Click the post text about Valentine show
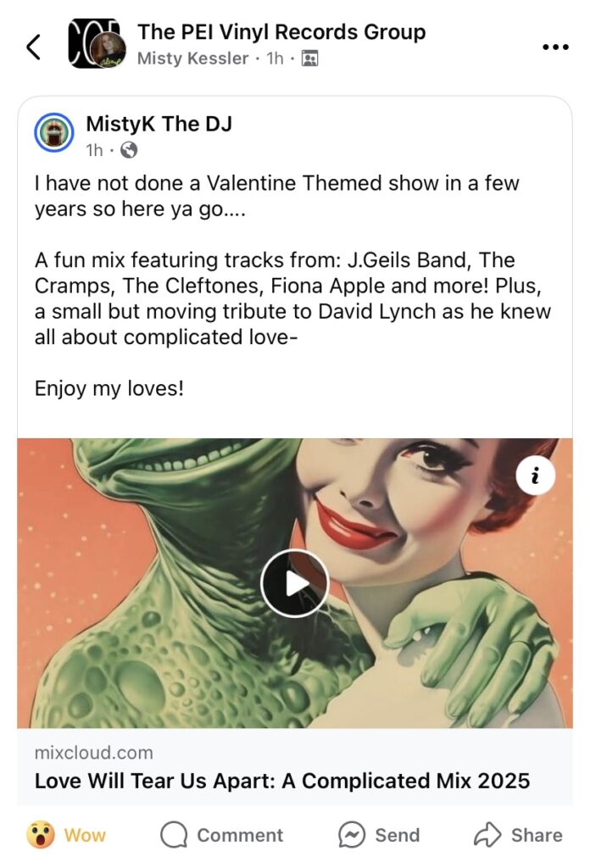This screenshot has height=868, width=590. click(x=276, y=196)
